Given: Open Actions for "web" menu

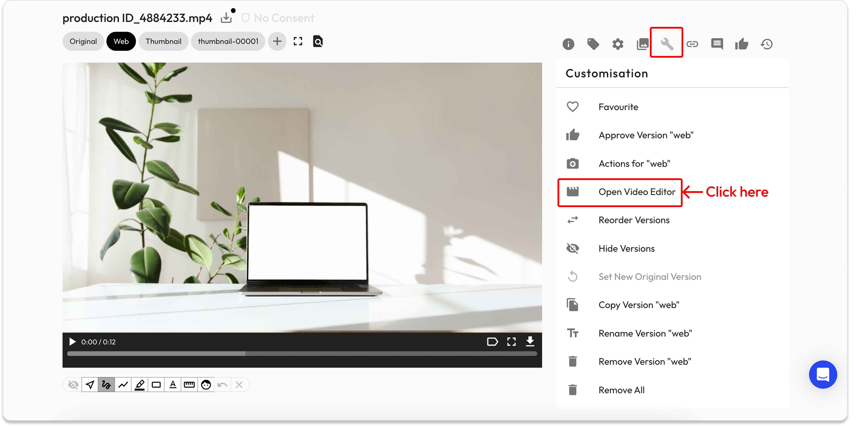Looking at the screenshot, I should click(x=634, y=164).
